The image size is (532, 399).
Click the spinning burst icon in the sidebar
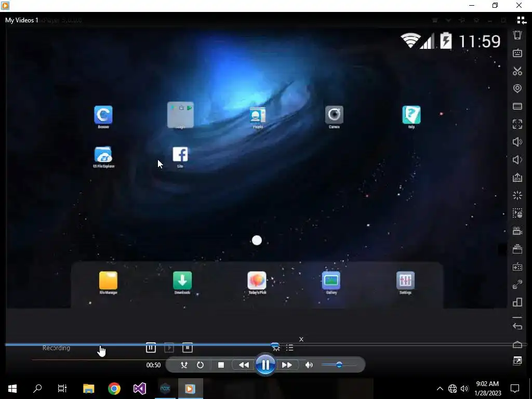tap(517, 195)
